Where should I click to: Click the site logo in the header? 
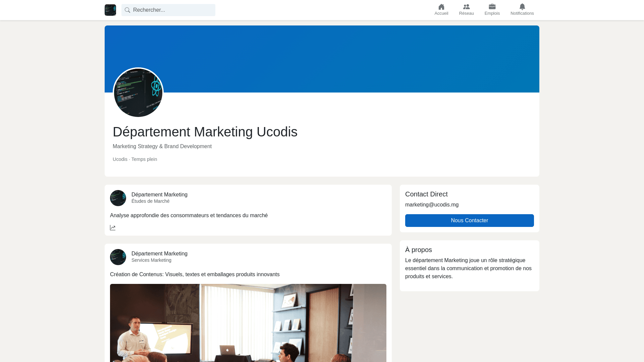[110, 10]
